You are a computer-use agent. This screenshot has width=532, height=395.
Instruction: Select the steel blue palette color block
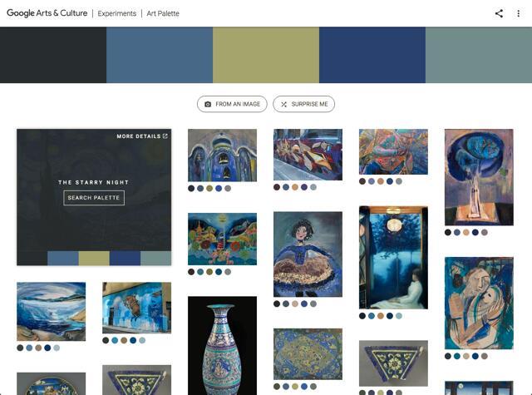click(160, 55)
